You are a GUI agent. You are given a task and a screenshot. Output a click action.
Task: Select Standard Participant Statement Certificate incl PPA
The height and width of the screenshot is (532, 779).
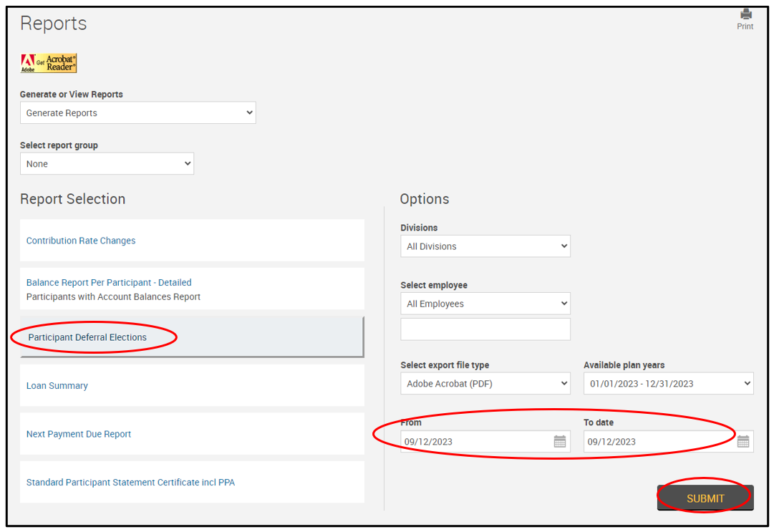(130, 483)
